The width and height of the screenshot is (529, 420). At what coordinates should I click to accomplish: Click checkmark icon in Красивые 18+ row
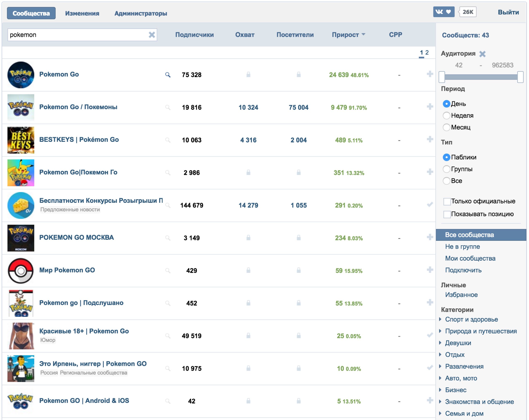pyautogui.click(x=430, y=335)
